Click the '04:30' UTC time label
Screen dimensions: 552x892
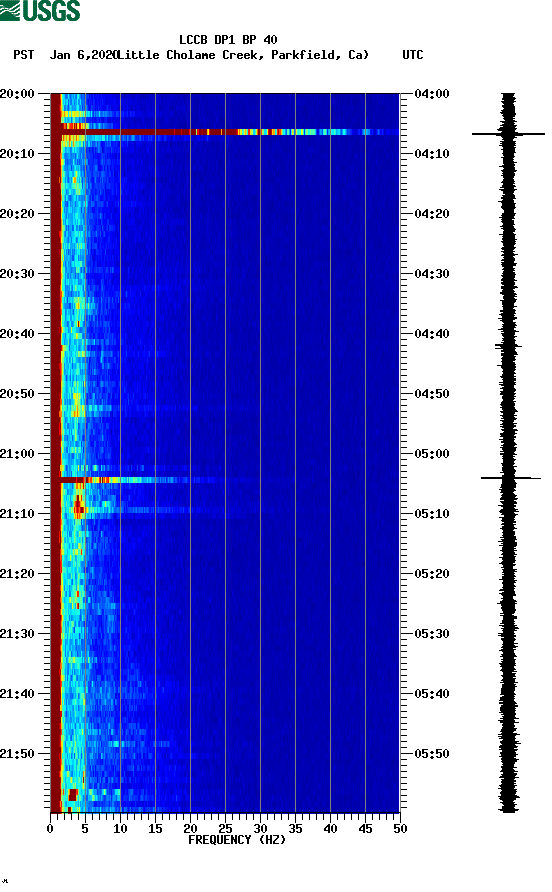click(432, 274)
